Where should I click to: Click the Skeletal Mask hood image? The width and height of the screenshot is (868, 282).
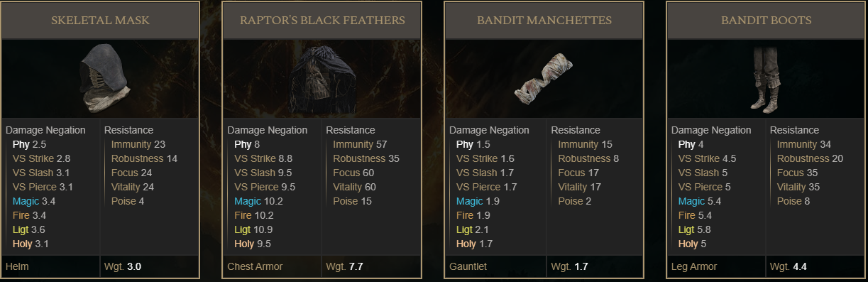pos(104,78)
